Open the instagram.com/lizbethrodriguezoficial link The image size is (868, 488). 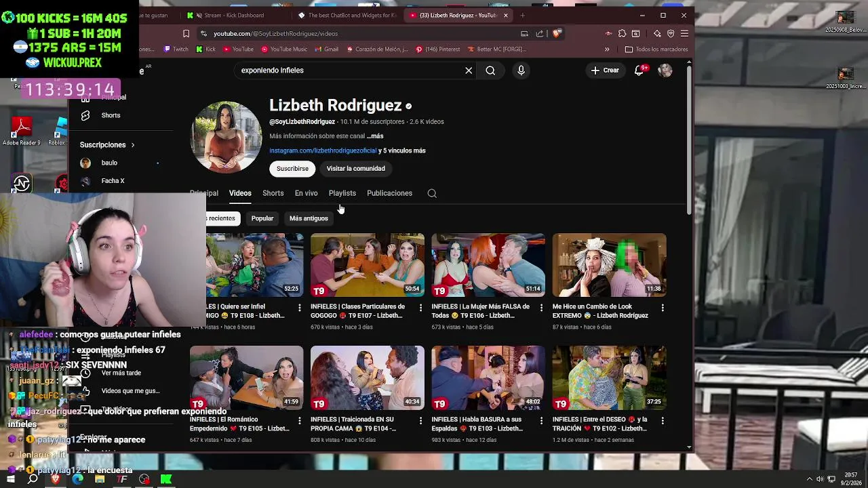tap(323, 150)
